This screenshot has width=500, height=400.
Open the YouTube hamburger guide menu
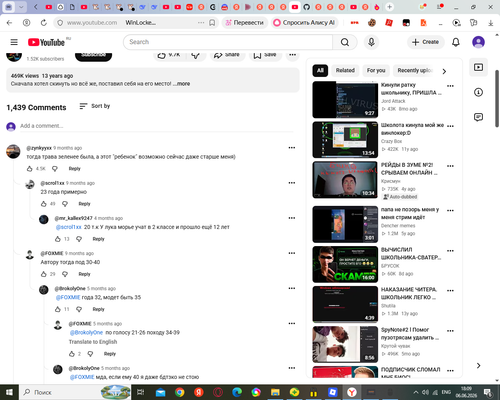pyautogui.click(x=14, y=42)
